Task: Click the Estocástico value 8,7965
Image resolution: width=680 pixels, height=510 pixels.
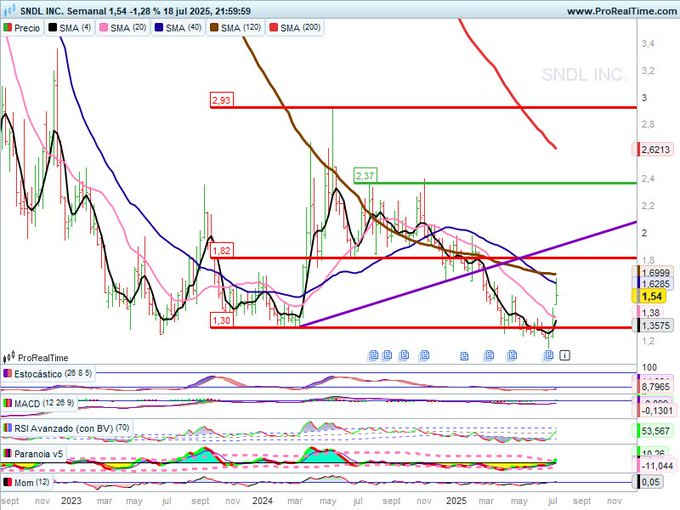Action: [656, 386]
